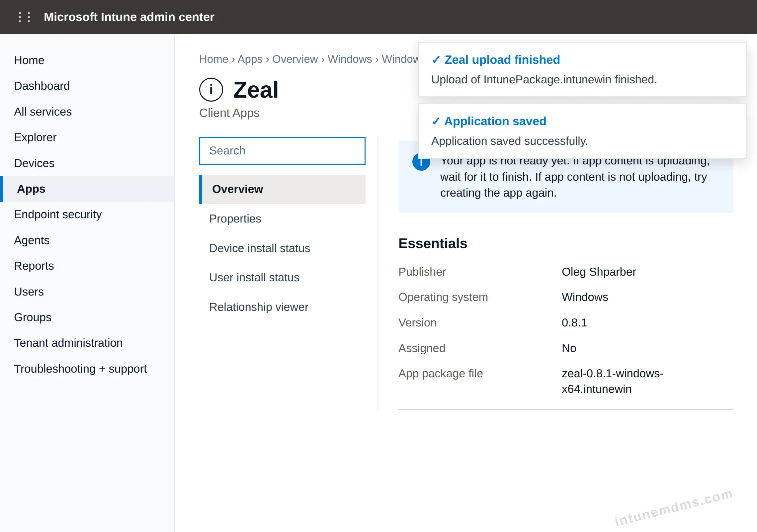This screenshot has width=757, height=532.
Task: Click the Home breadcrumb link
Action: [x=214, y=59]
